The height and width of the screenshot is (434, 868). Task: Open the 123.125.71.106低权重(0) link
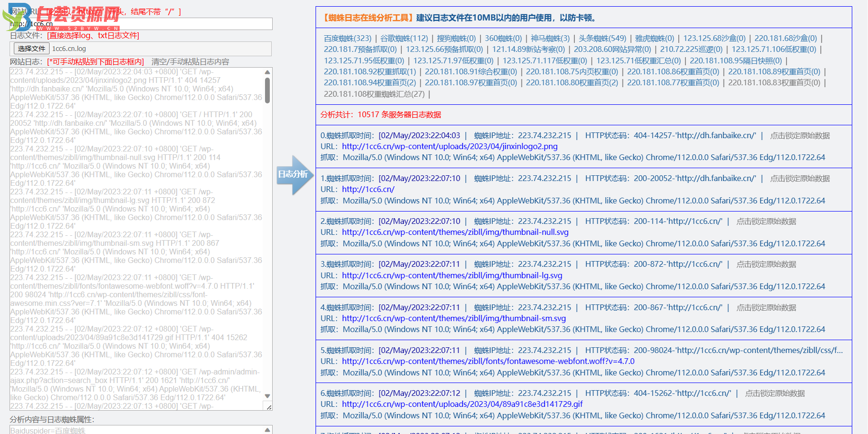[774, 49]
